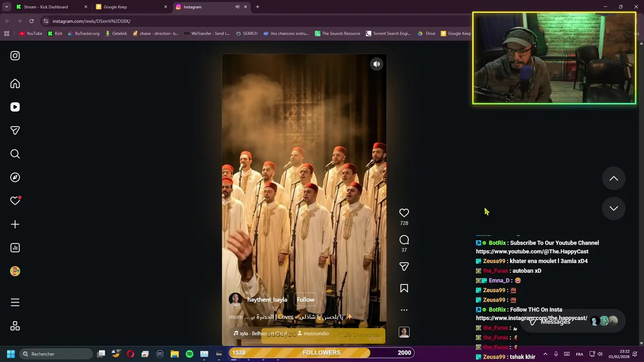This screenshot has width=644, height=362.
Task: Save the reel with bookmark icon
Action: point(404,289)
